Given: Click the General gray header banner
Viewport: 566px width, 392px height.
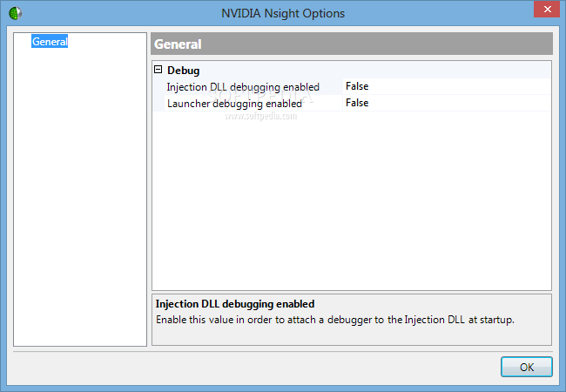Looking at the screenshot, I should [x=352, y=44].
